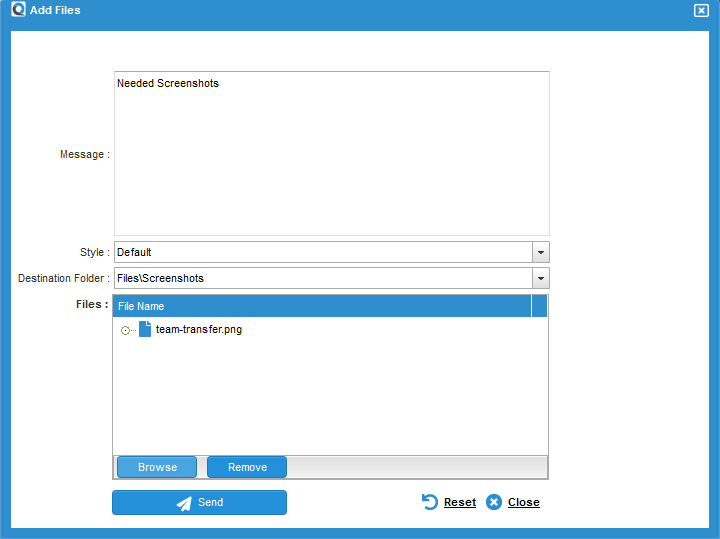Open the Destination Folder dropdown arrow
Image resolution: width=720 pixels, height=539 pixels.
click(540, 278)
